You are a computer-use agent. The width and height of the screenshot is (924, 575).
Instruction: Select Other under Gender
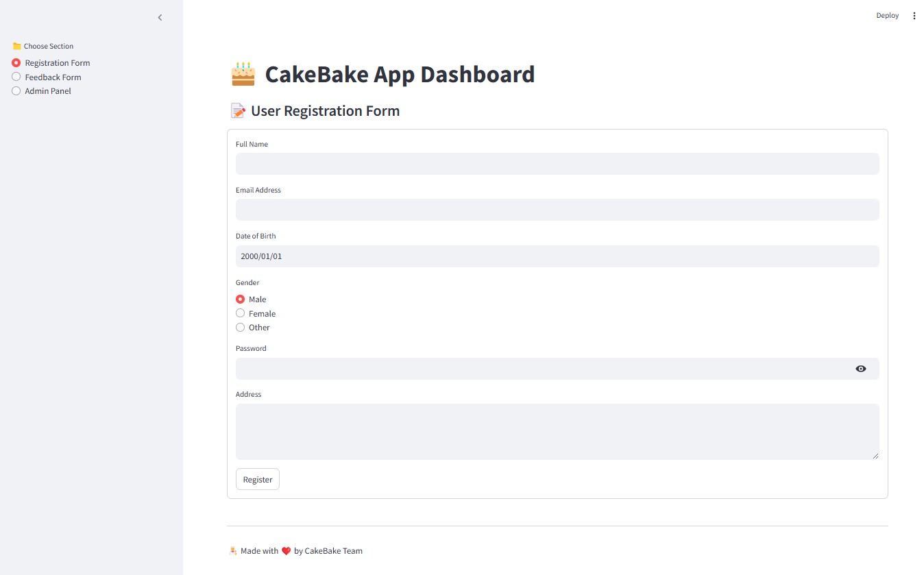[241, 327]
